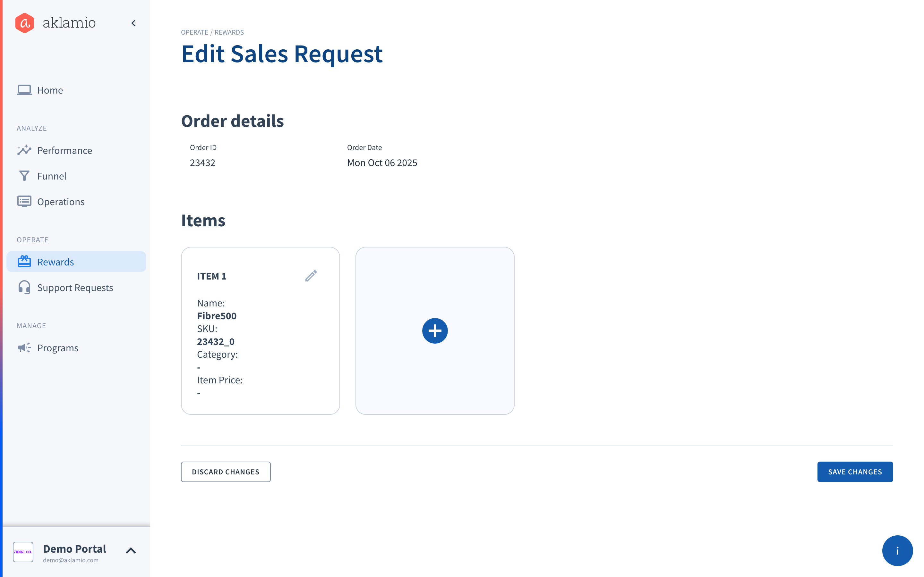924x577 pixels.
Task: Select Rewards in the sidebar
Action: point(56,262)
